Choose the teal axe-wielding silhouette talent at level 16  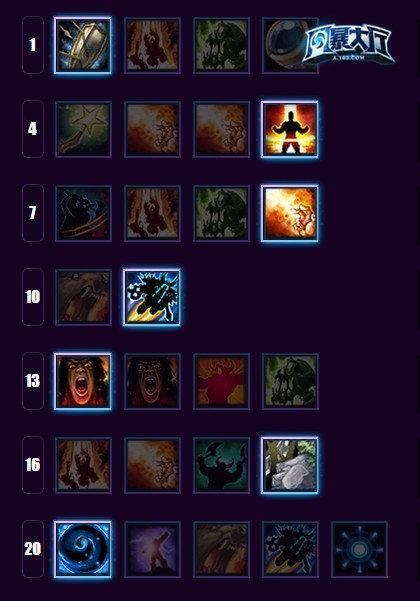(221, 465)
